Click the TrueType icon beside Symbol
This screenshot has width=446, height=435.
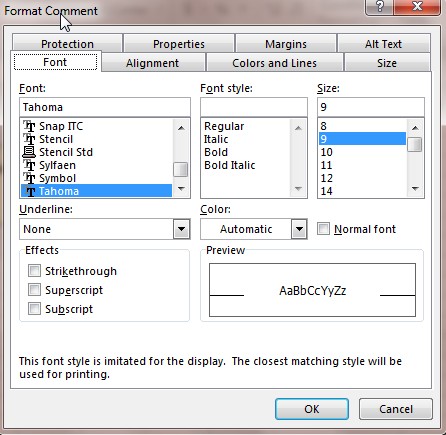click(29, 178)
